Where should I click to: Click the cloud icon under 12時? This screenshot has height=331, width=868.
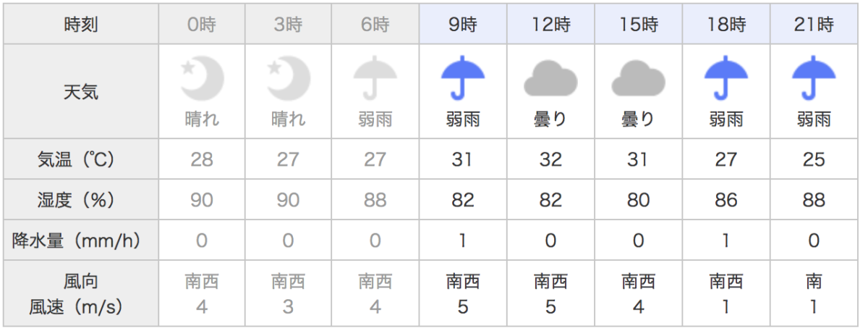tap(550, 78)
